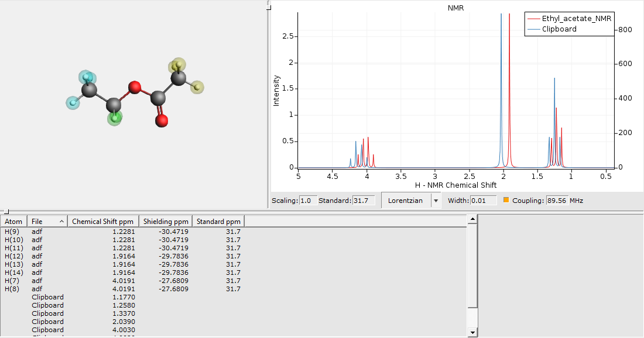Select the H(12) table row

click(233, 256)
